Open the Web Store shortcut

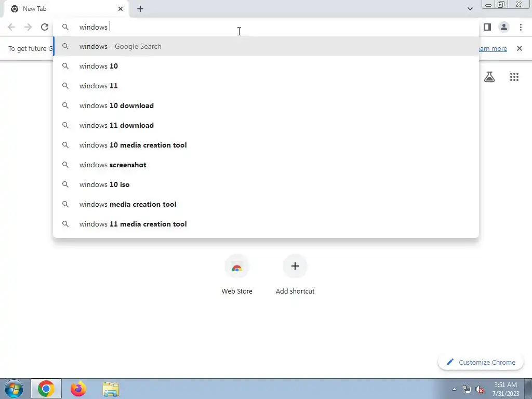tap(237, 275)
